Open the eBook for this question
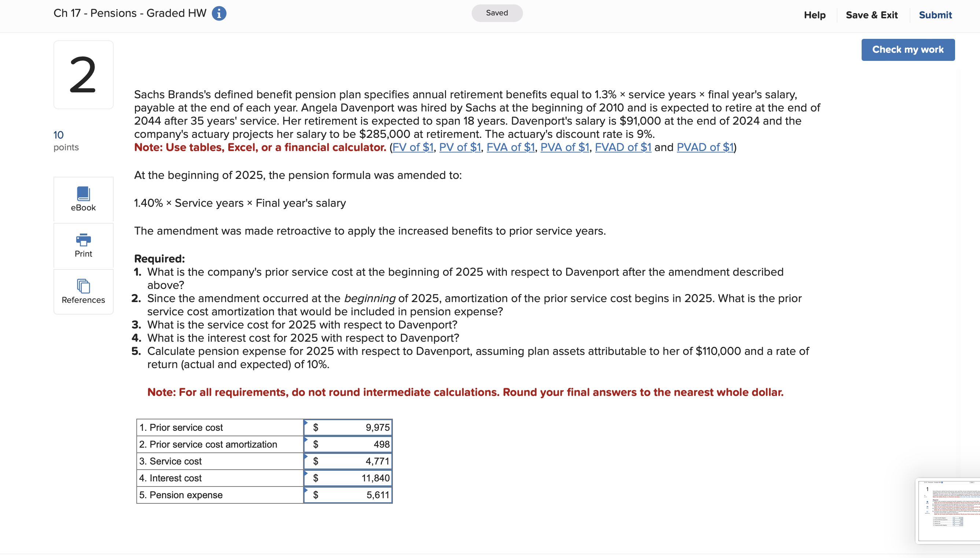980x558 pixels. click(83, 199)
